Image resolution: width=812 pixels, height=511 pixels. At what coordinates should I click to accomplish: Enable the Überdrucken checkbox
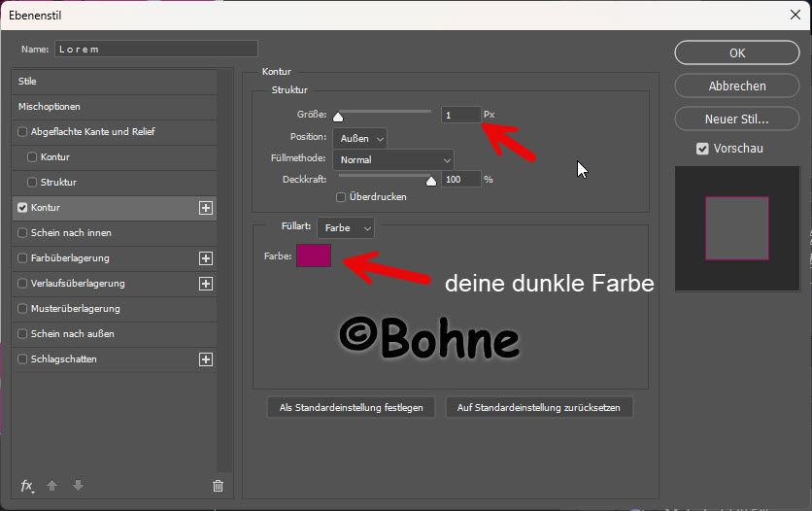click(341, 197)
